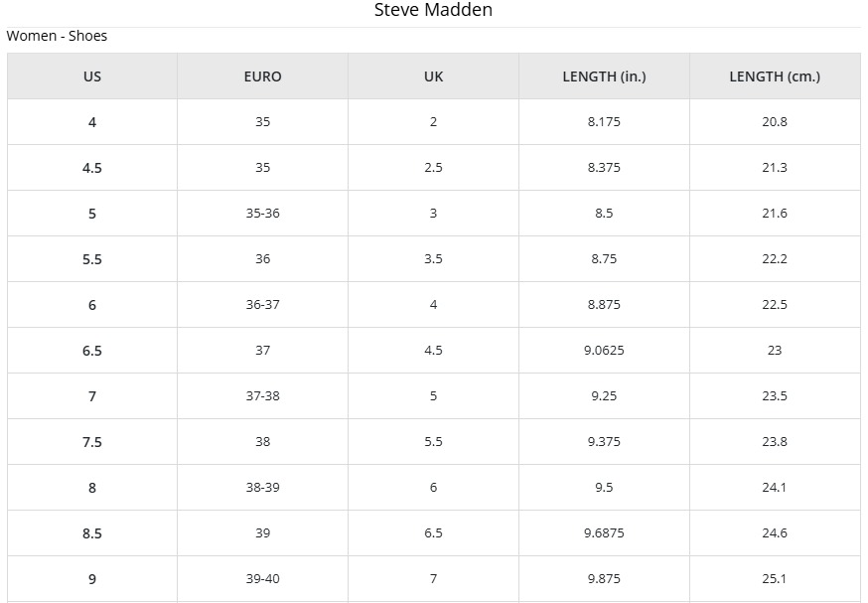
Task: Click the LENGTH (in.) column header
Action: tap(604, 76)
